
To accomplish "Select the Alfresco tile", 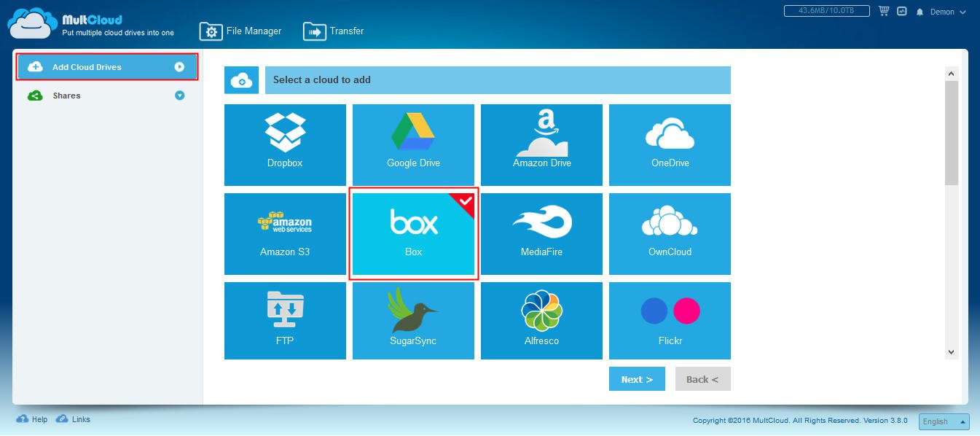I will coord(541,321).
